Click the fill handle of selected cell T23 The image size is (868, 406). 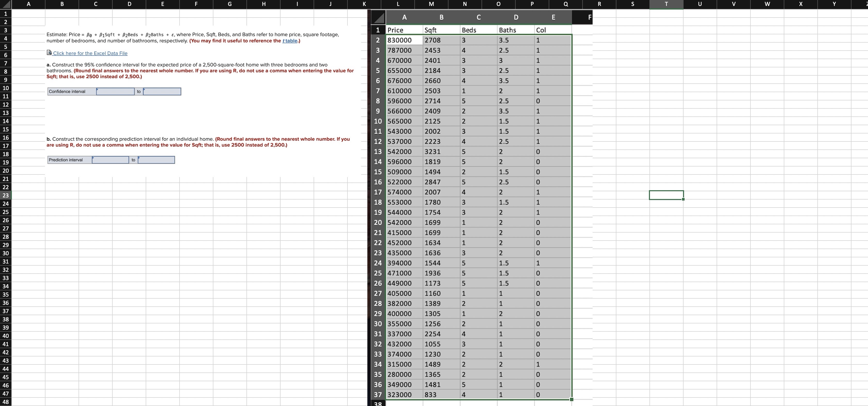click(683, 199)
